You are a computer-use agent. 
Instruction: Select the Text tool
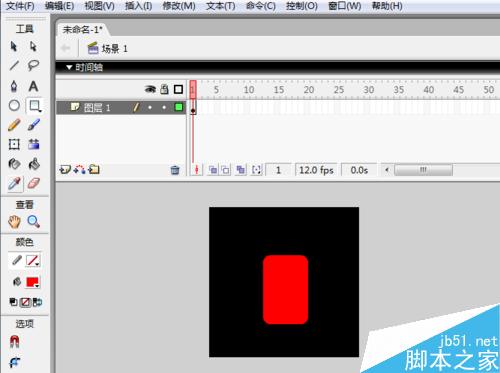pyautogui.click(x=33, y=86)
